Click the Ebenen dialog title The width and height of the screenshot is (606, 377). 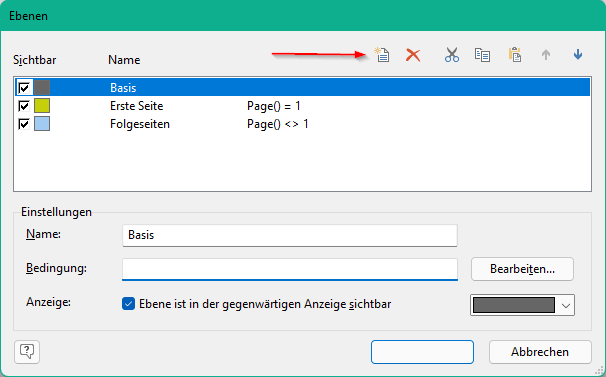[28, 16]
